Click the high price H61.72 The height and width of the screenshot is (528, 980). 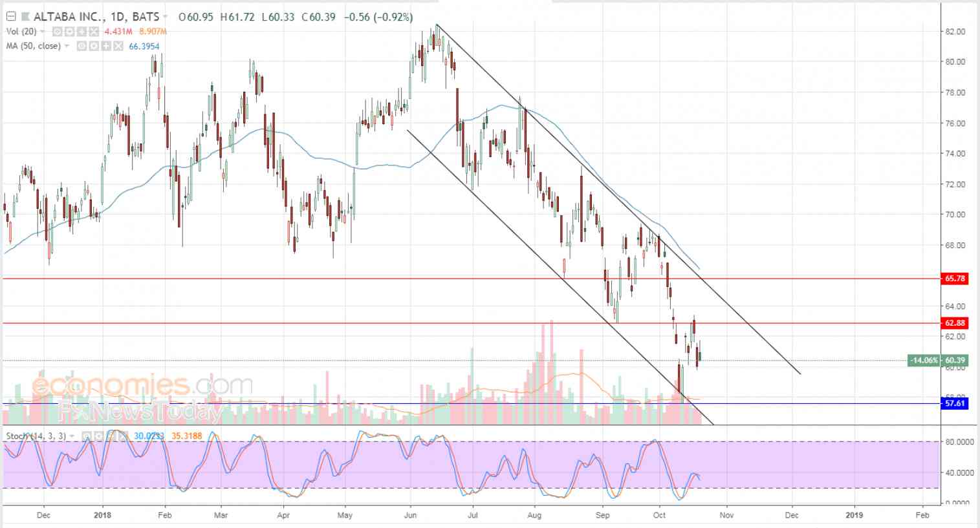tap(237, 17)
